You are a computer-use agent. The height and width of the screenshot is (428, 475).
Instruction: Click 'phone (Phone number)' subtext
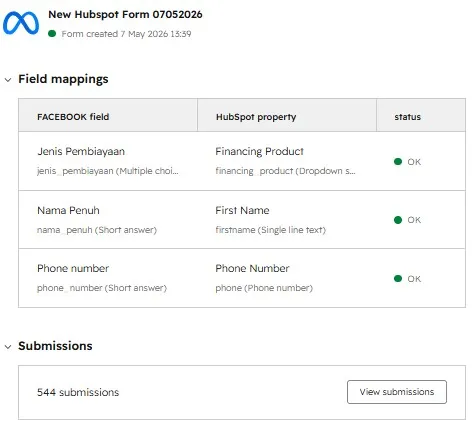click(x=264, y=288)
